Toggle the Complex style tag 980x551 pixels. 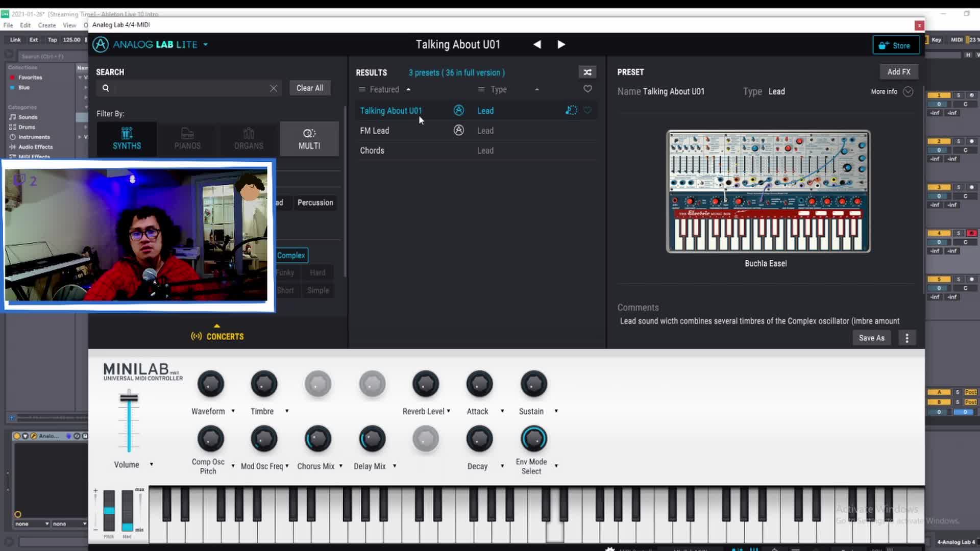click(291, 255)
